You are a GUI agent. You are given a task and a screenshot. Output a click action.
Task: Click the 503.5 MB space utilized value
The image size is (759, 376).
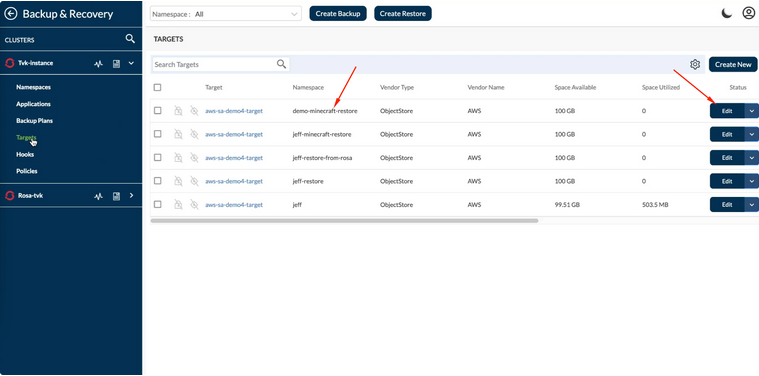(x=655, y=205)
